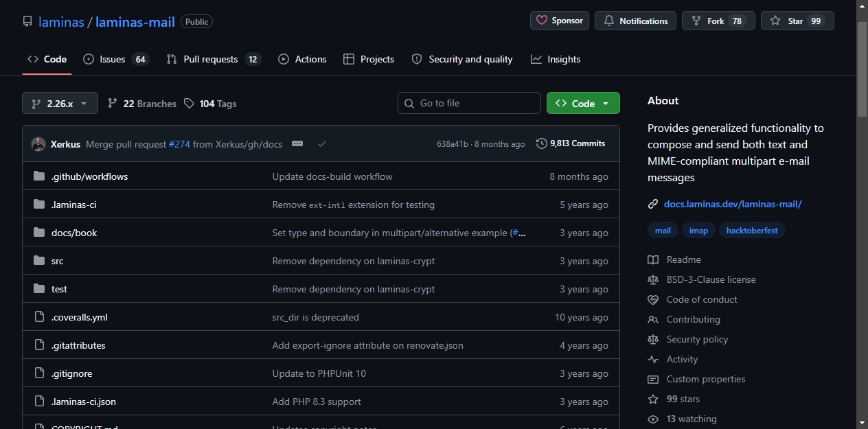Open the Insights tab
868x429 pixels.
(556, 59)
